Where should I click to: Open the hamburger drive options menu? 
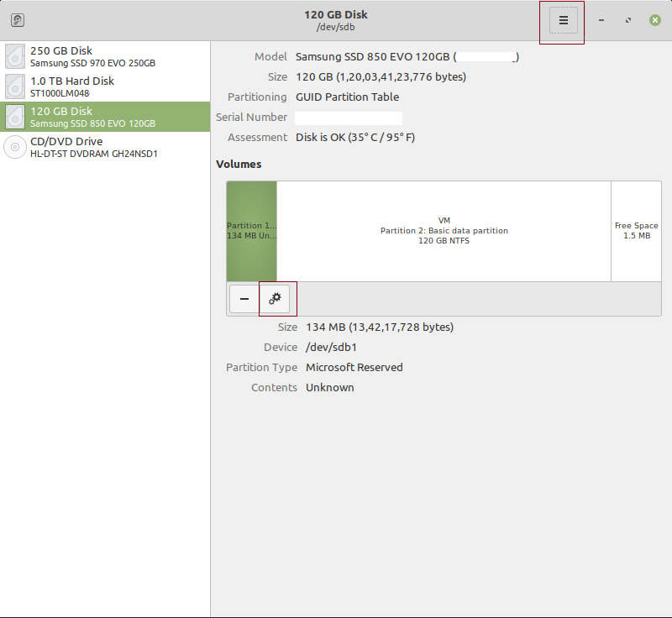coord(563,20)
